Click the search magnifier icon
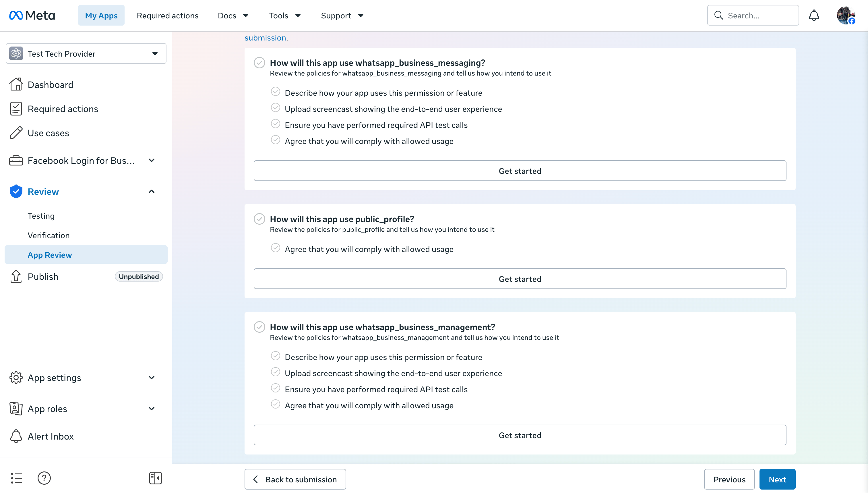The width and height of the screenshot is (868, 493). [718, 16]
